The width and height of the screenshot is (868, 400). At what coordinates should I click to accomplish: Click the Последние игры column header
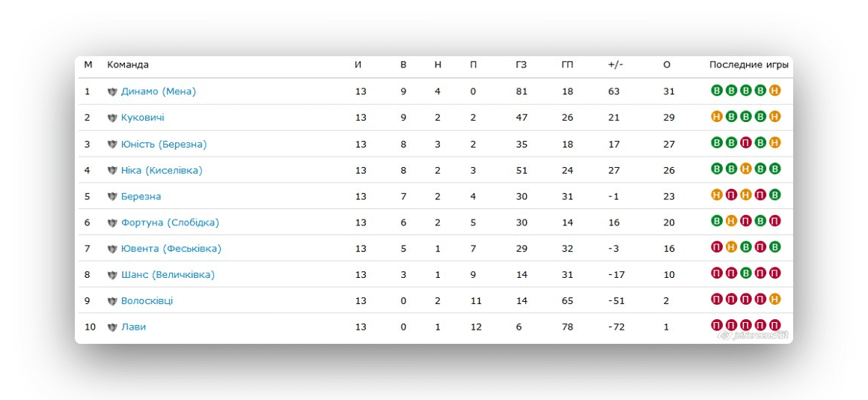[x=748, y=65]
